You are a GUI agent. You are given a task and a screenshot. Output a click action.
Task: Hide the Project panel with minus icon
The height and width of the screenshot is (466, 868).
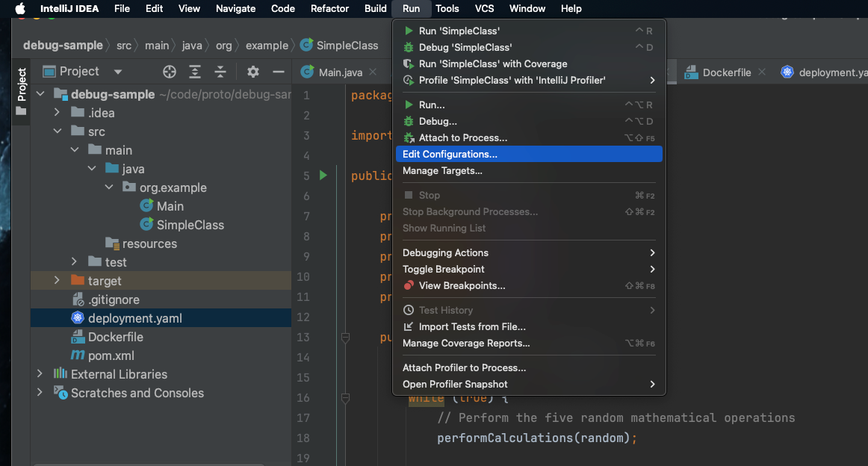pos(279,72)
